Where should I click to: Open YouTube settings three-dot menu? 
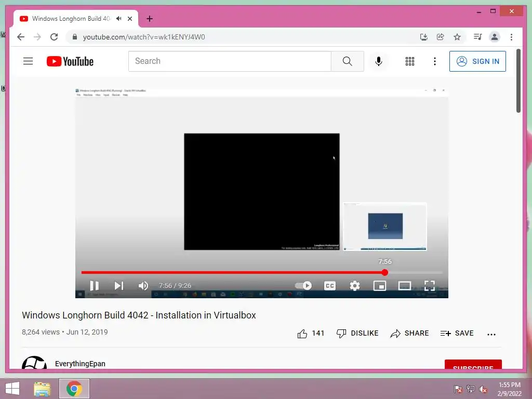tap(435, 61)
